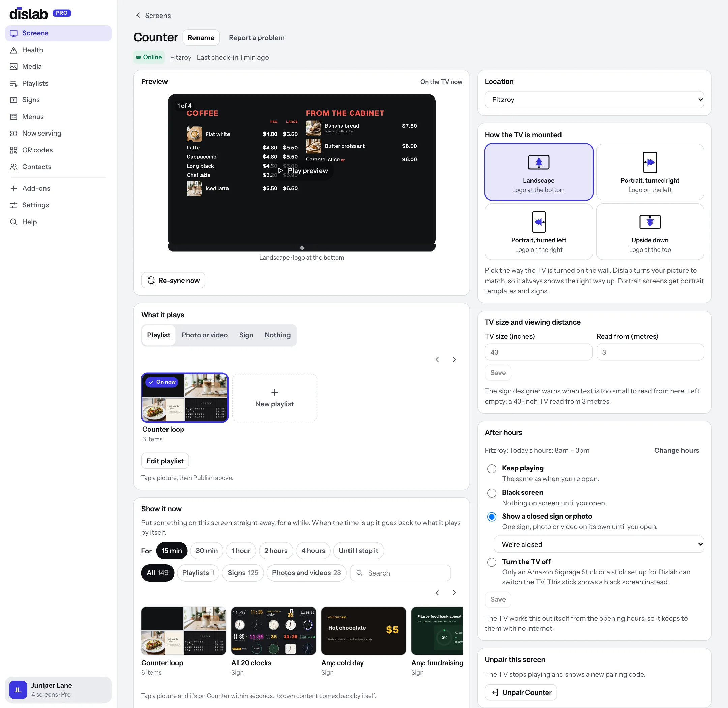Show previous items in Show it now

(x=437, y=593)
